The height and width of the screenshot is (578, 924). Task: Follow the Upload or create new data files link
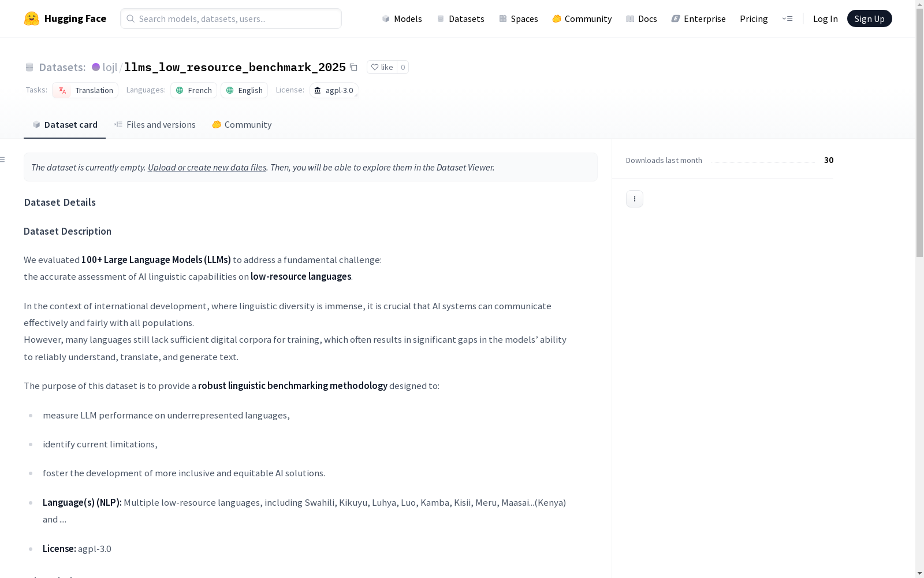point(207,167)
